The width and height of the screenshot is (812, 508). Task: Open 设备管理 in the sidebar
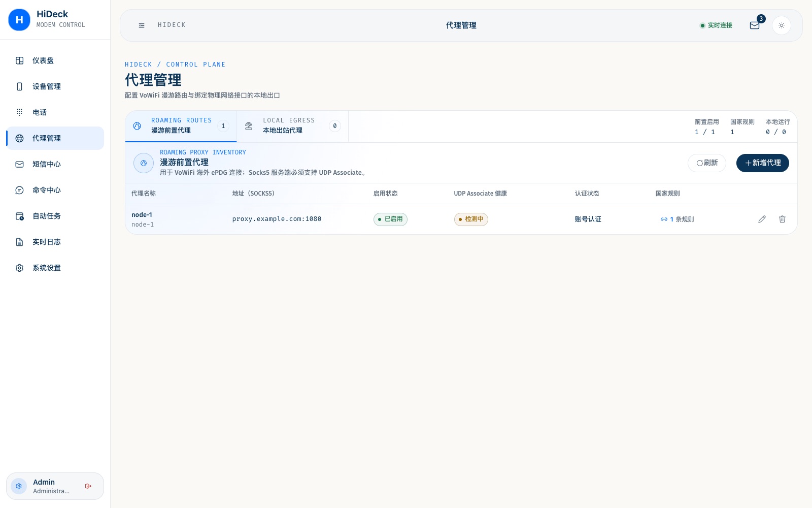tap(55, 86)
